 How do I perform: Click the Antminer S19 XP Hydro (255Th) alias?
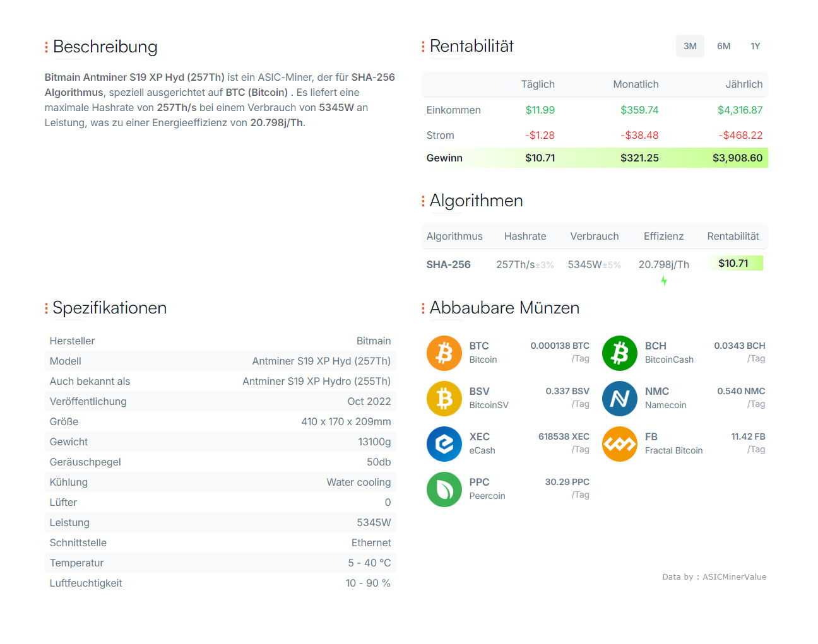coord(317,381)
